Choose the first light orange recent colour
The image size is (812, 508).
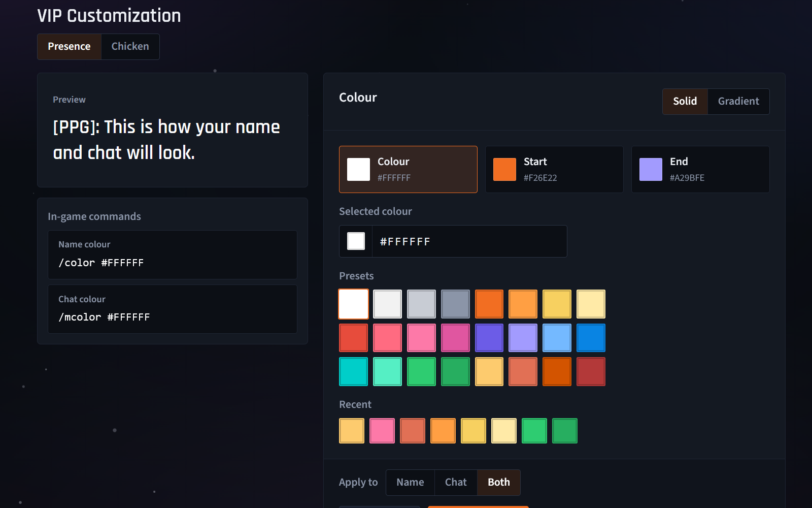(x=352, y=431)
